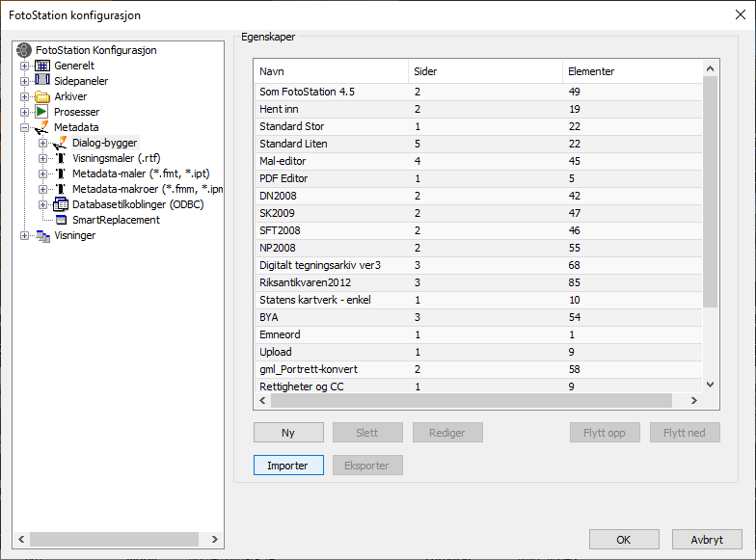
Task: Click the Databasetilkoblinger (ODBC) icon
Action: pyautogui.click(x=60, y=204)
